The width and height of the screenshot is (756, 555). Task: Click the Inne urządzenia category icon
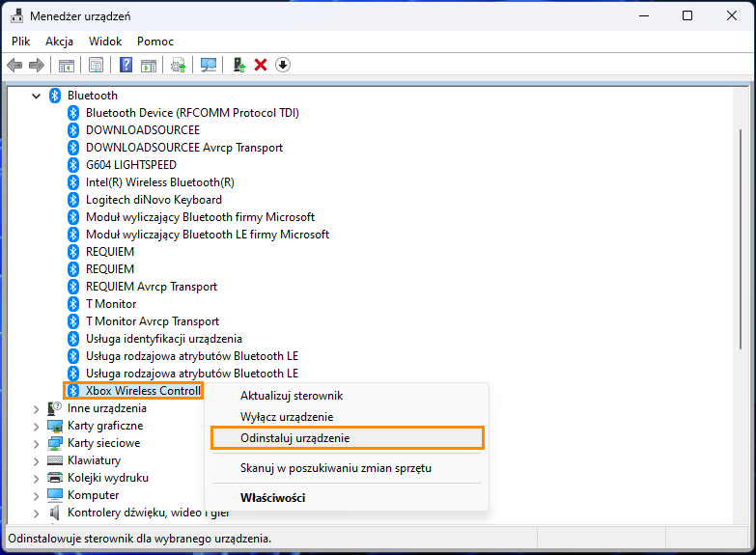[x=55, y=408]
